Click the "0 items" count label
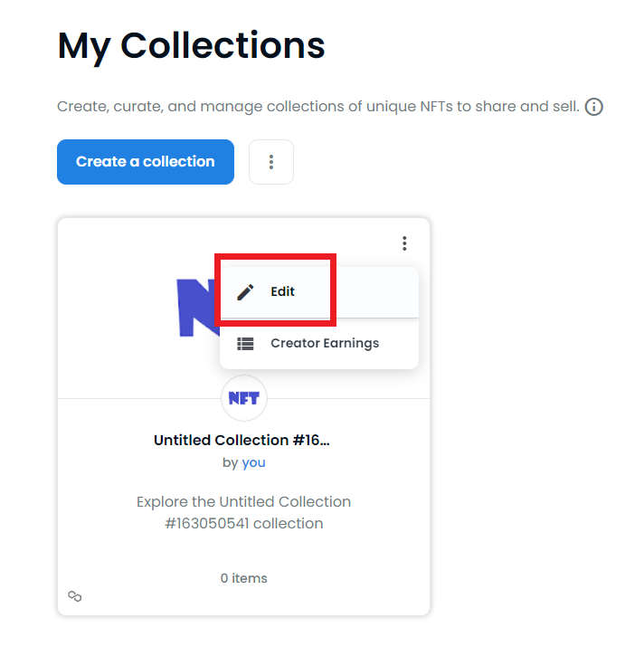 [x=244, y=578]
